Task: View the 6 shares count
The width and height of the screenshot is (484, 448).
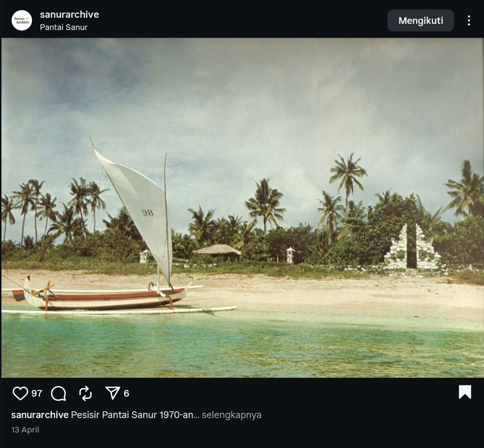Action: coord(126,393)
